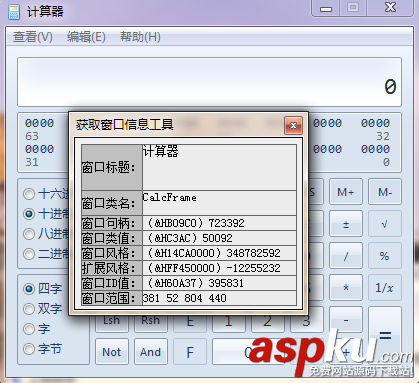Click the minus - button
Screen dimensions: 419x383
346,320
